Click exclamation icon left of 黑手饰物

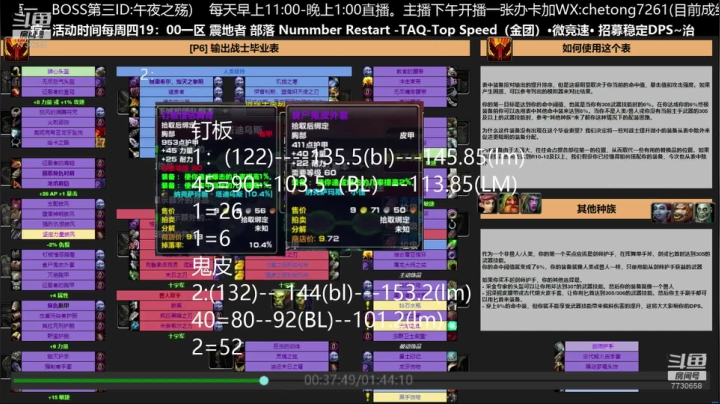[367, 397]
